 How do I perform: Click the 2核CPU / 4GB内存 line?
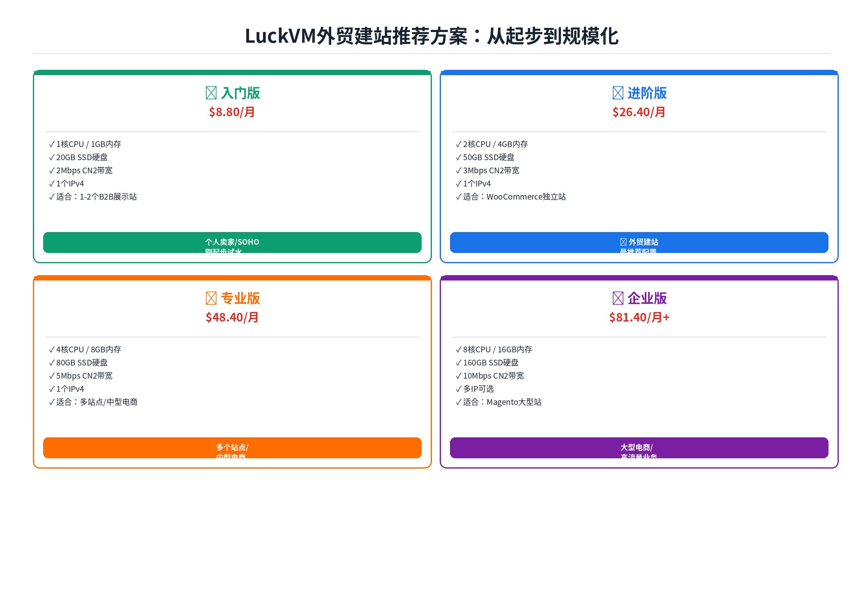pos(492,144)
